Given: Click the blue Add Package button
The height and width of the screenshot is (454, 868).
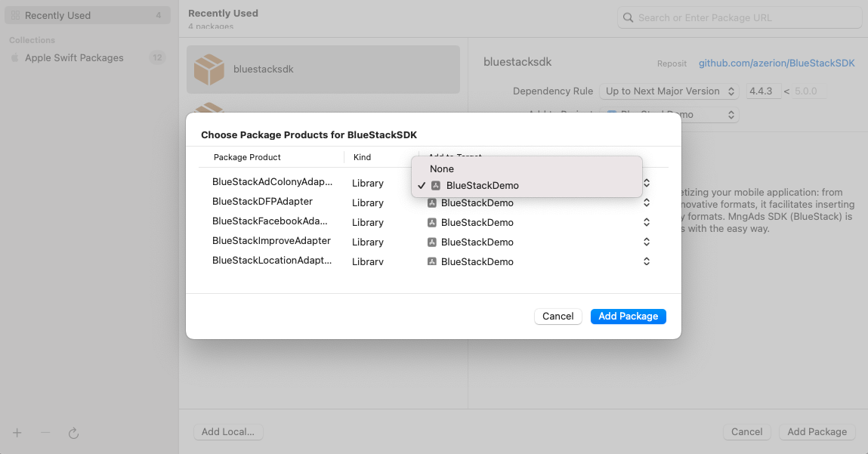Looking at the screenshot, I should click(629, 317).
